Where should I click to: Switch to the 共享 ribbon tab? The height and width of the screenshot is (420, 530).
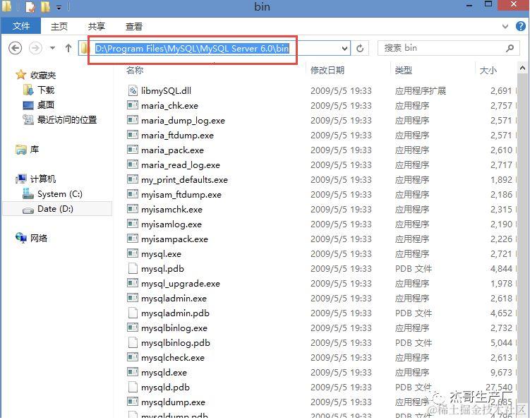coord(97,26)
